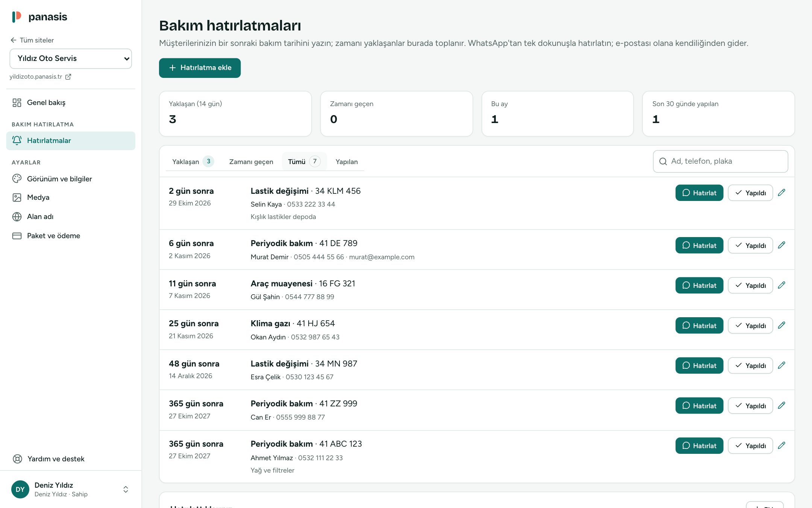Click the image icon beside Medya
The image size is (812, 508).
click(17, 198)
